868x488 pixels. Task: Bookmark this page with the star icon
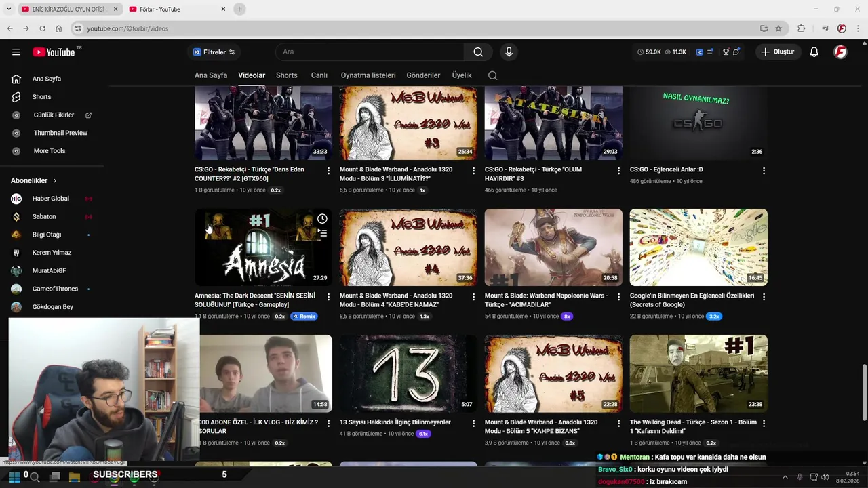coord(778,28)
